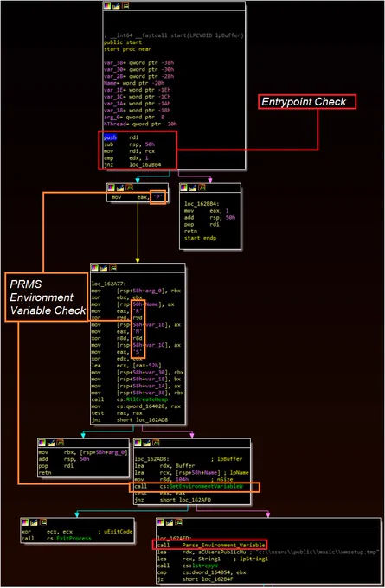Select the "public start" line

click(123, 42)
